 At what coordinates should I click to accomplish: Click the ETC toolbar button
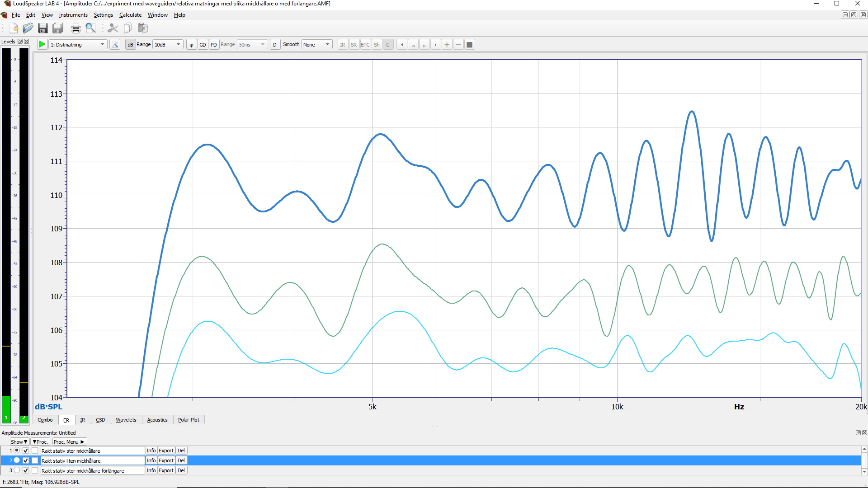click(x=365, y=44)
